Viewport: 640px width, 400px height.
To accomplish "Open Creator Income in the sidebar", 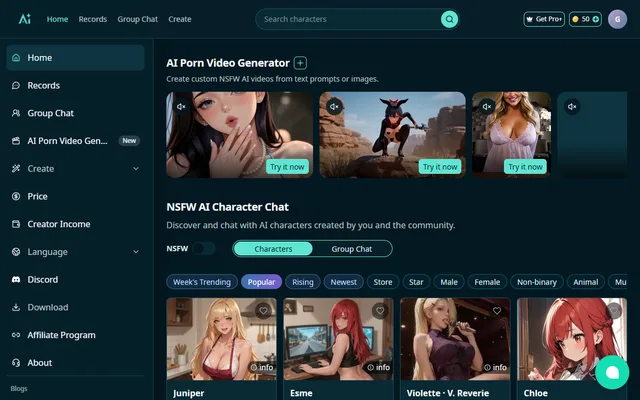I will coord(75,224).
